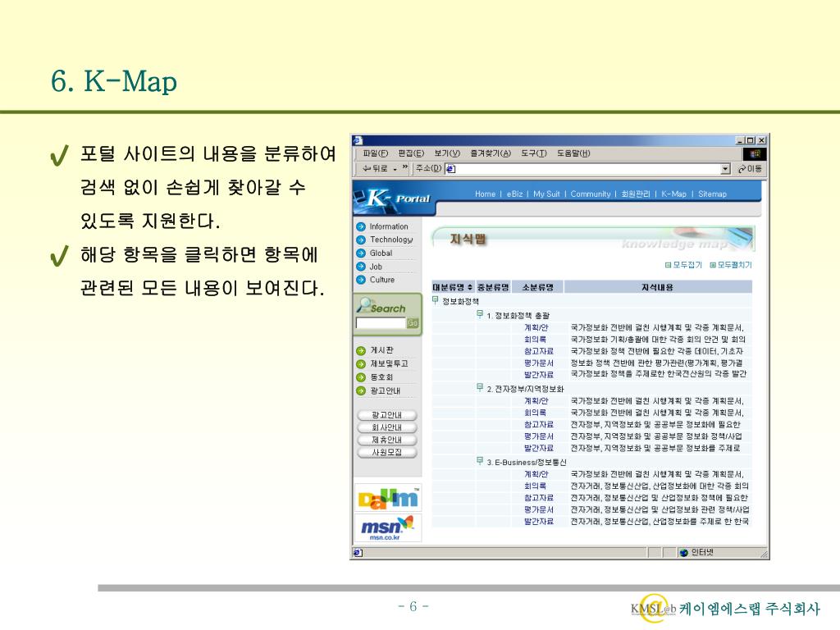Click the 사원모집 pill button

(387, 452)
